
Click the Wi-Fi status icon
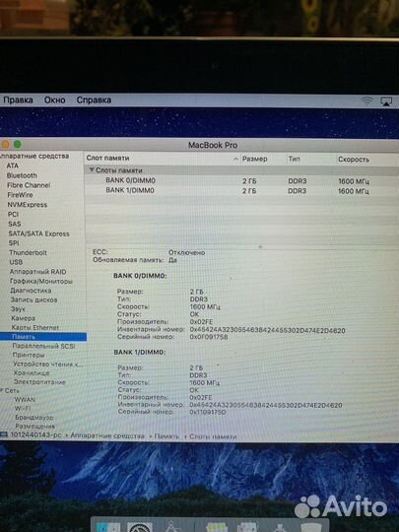click(366, 100)
